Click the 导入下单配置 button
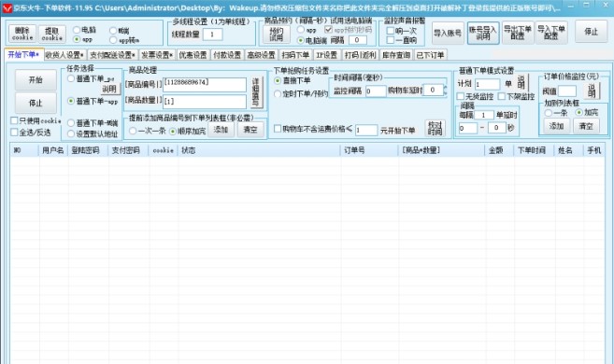This screenshot has height=364, width=614. tap(551, 32)
